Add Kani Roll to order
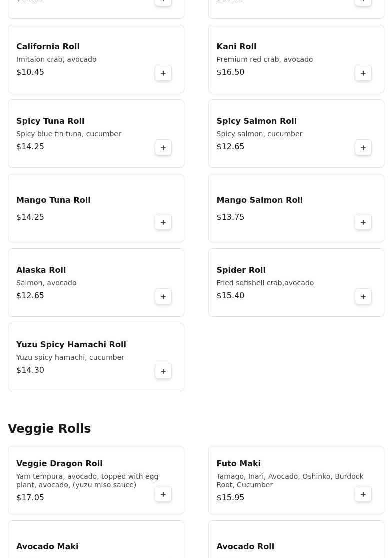Viewport: 392px width, 558px height. [363, 73]
